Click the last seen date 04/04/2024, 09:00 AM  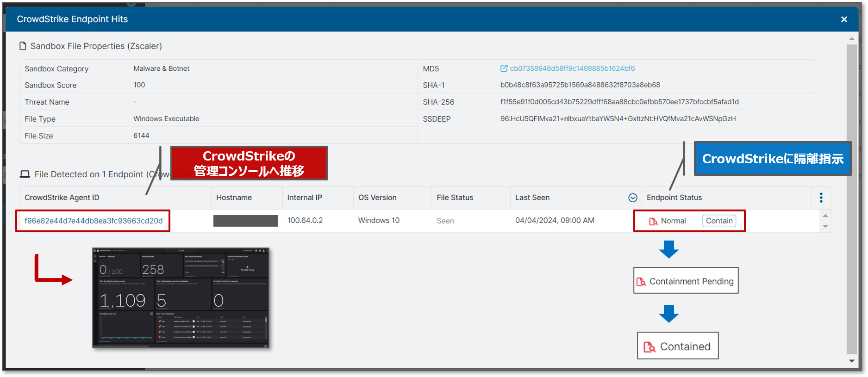555,221
